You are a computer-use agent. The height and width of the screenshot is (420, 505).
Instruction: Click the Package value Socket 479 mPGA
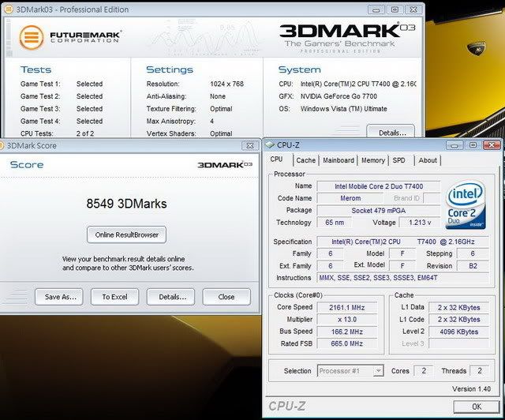(x=379, y=211)
